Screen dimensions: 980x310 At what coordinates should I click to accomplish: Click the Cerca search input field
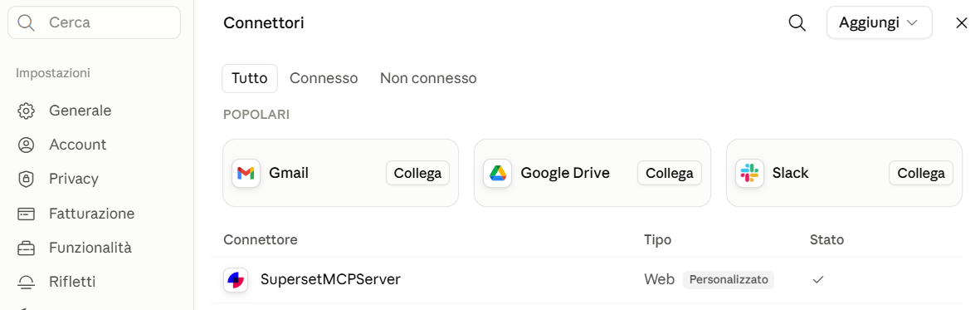95,23
